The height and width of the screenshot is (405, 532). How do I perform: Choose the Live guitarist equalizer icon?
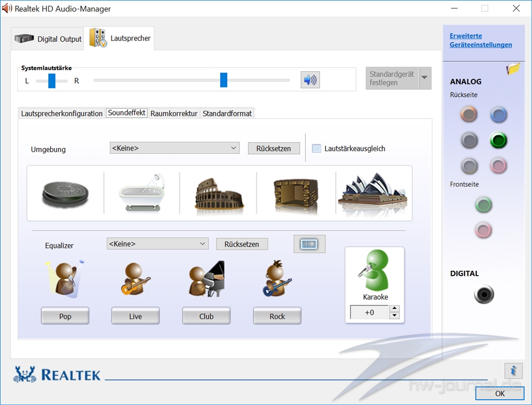coord(135,279)
